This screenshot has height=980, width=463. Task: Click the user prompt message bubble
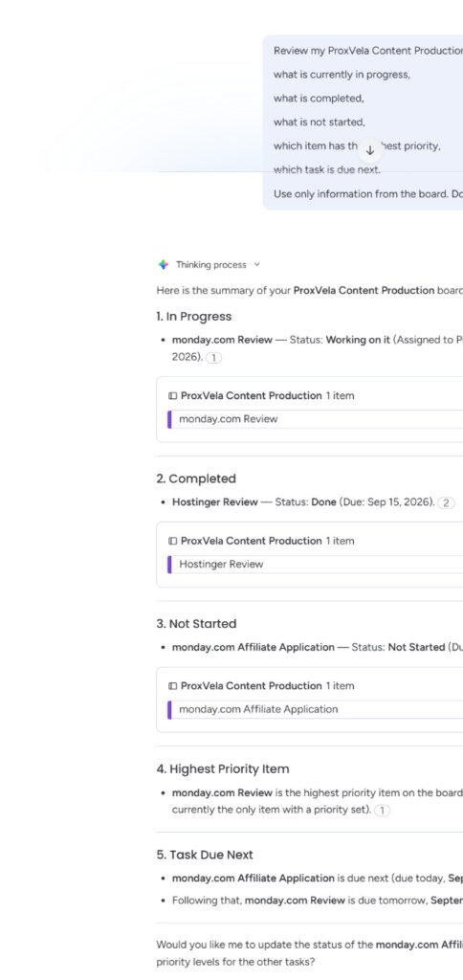pyautogui.click(x=363, y=122)
